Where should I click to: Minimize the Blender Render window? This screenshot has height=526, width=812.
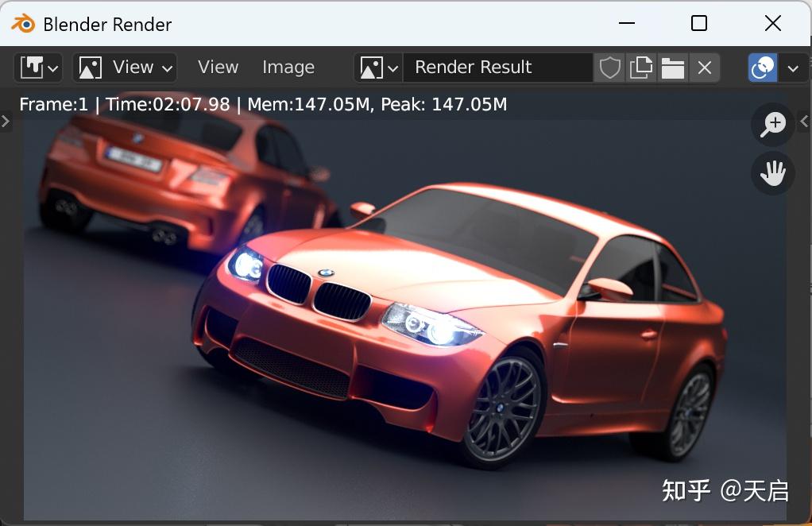coord(627,23)
